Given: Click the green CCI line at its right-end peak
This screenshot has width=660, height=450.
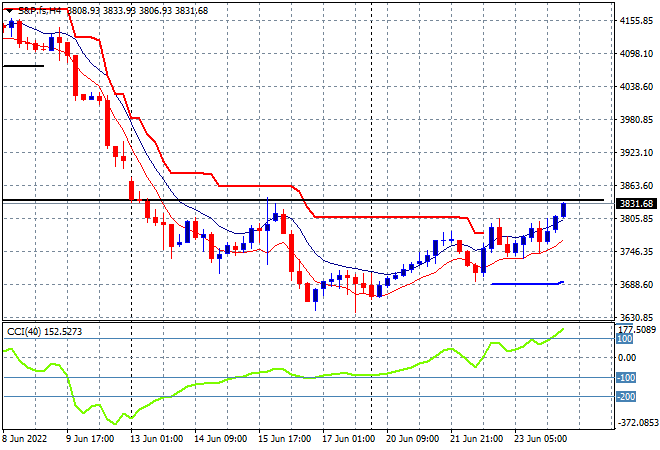Looking at the screenshot, I should coord(562,329).
